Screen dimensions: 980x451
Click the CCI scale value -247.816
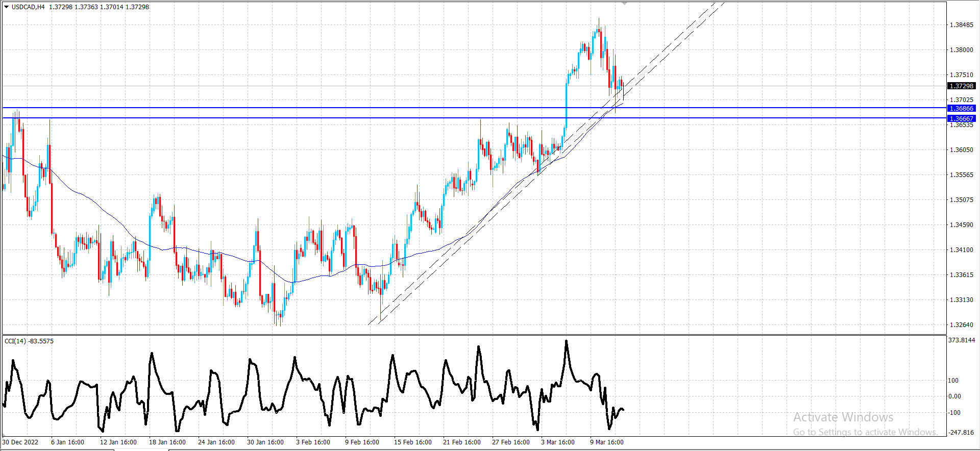click(961, 433)
